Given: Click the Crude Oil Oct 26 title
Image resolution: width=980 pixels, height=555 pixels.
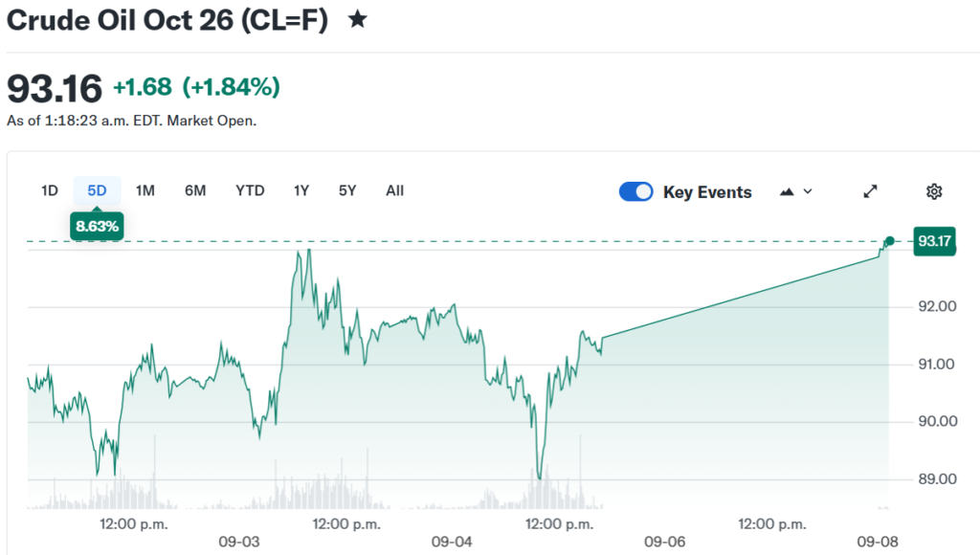Looking at the screenshot, I should [x=167, y=20].
